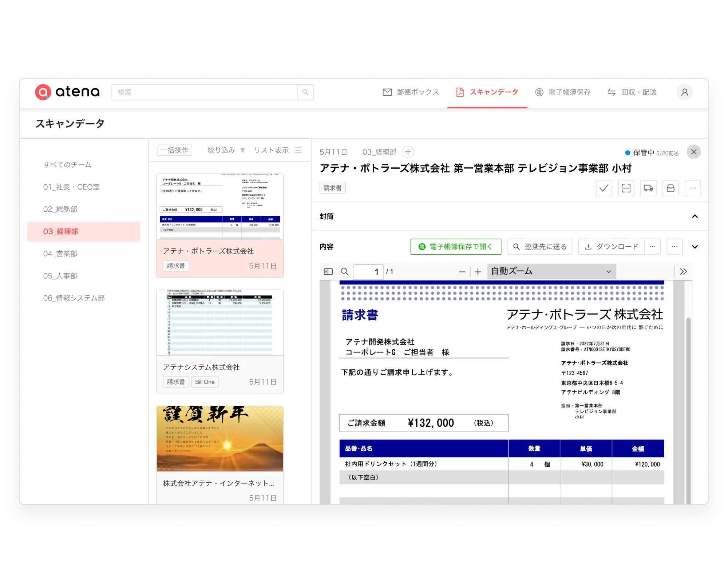Toggle the PDF sidebar panel

pos(328,272)
